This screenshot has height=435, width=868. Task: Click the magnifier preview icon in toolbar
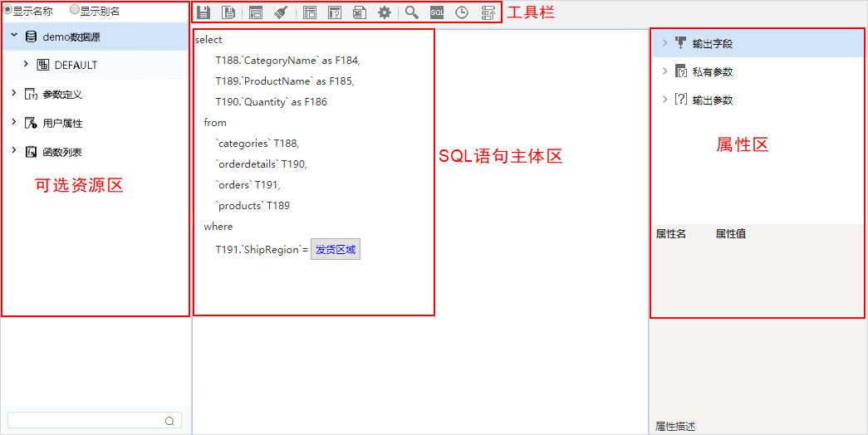pyautogui.click(x=411, y=12)
